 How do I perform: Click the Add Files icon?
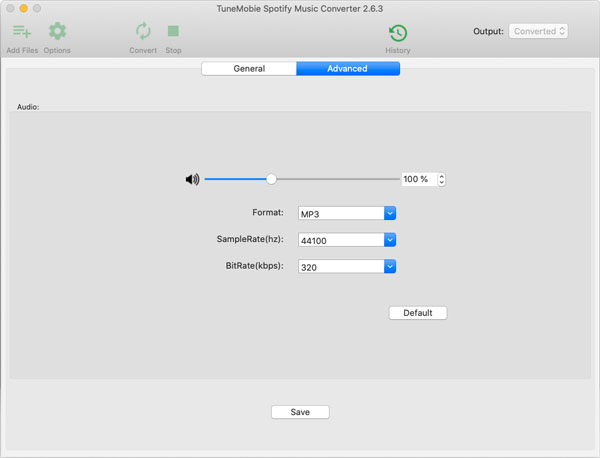pyautogui.click(x=22, y=31)
